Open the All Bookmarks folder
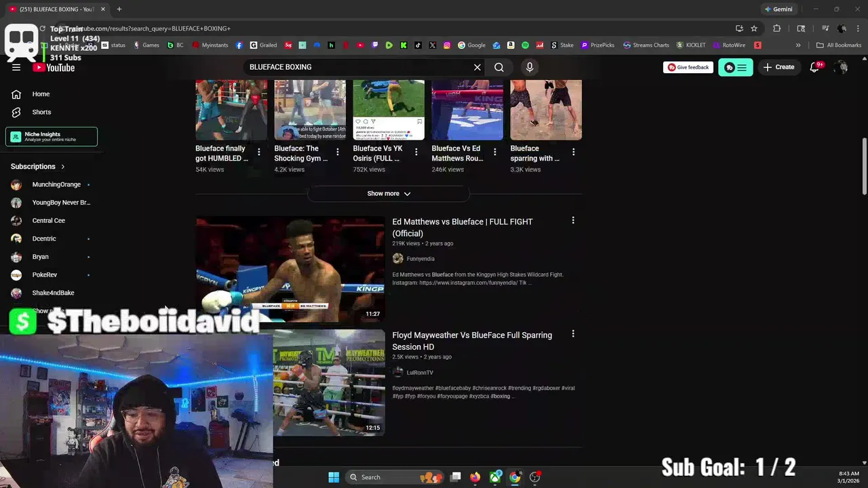 tap(839, 45)
